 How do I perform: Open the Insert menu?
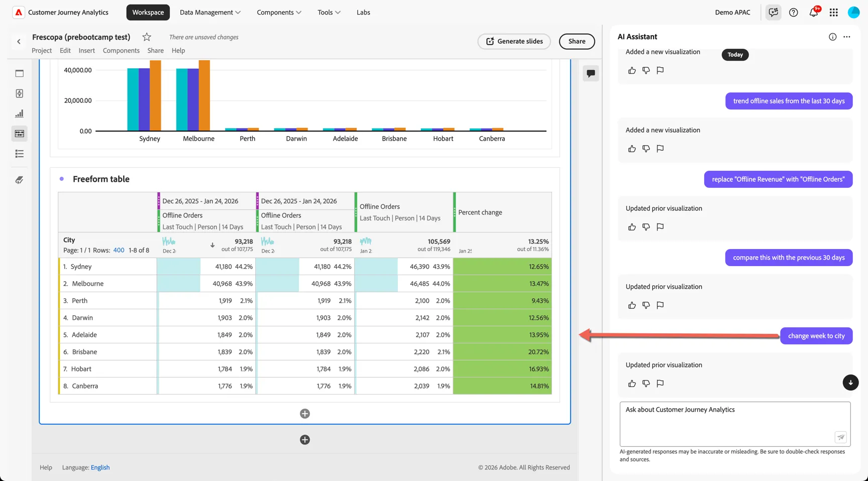(x=86, y=50)
